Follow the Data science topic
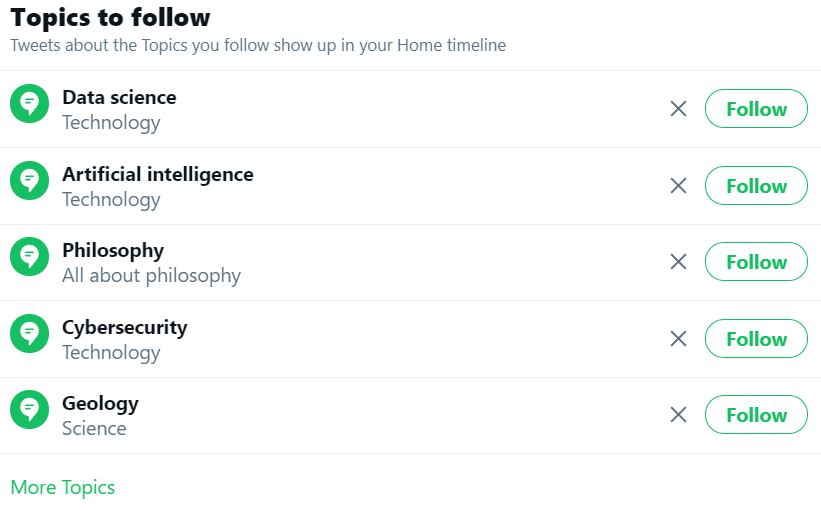Screen dimensions: 821x513 [x=756, y=109]
